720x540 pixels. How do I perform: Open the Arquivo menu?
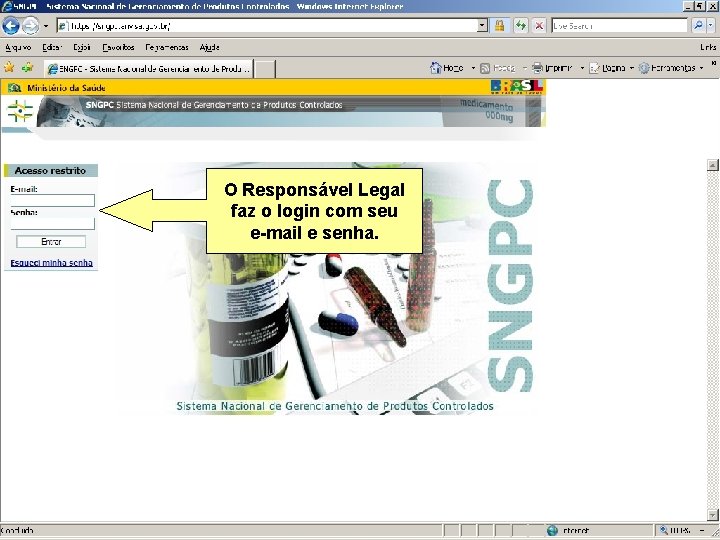(x=18, y=47)
